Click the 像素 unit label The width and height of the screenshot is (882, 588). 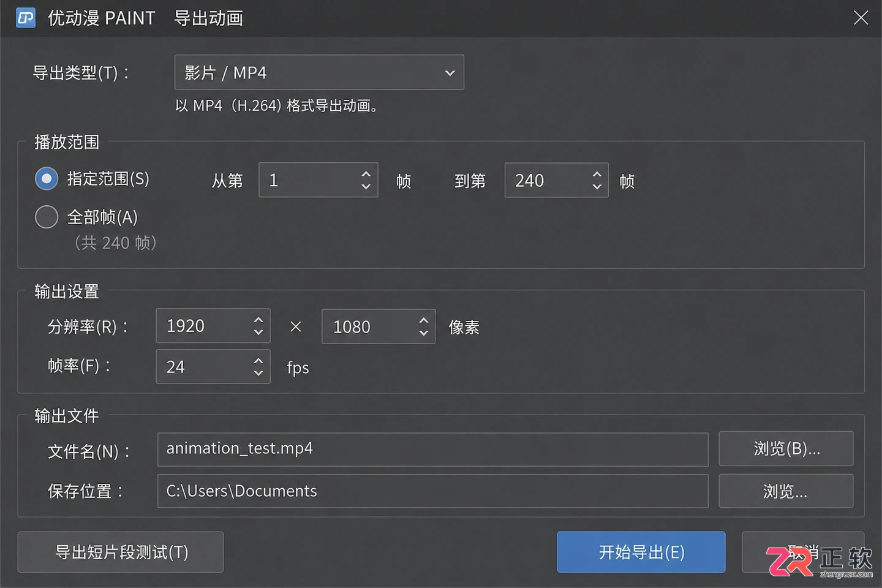point(464,328)
